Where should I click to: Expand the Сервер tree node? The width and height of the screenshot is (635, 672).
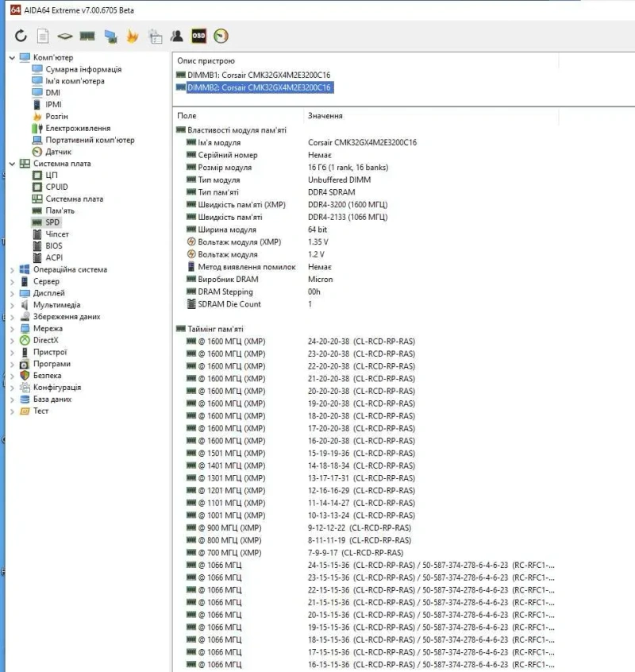point(12,281)
